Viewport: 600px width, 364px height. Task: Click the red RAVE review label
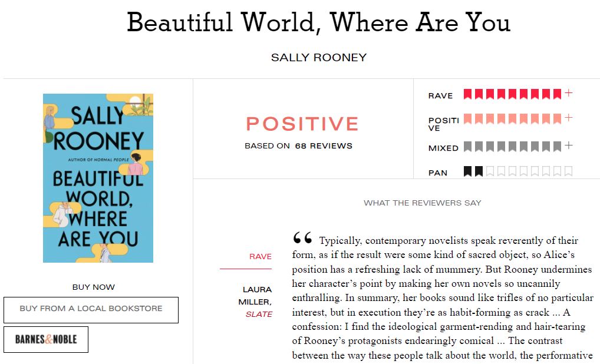click(260, 257)
